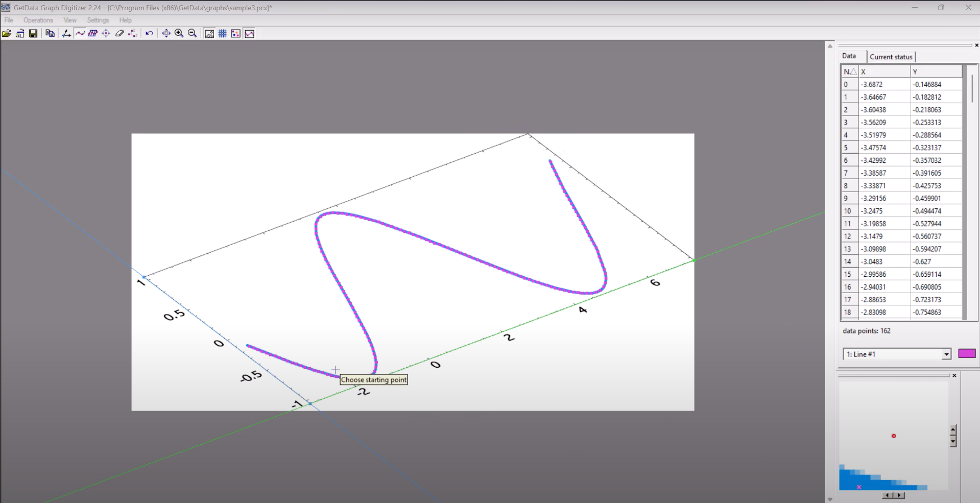Select the Set Axis Scale tool
980x503 pixels.
(66, 33)
